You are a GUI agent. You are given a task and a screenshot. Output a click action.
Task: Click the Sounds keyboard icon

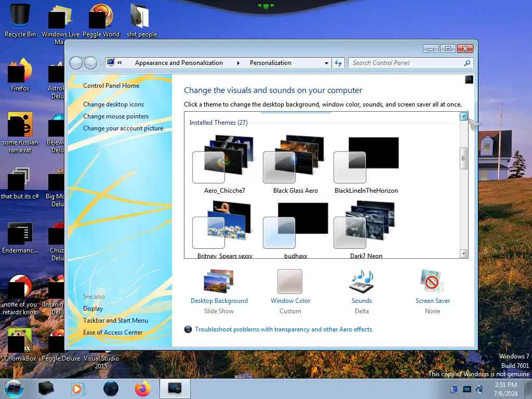[362, 281]
